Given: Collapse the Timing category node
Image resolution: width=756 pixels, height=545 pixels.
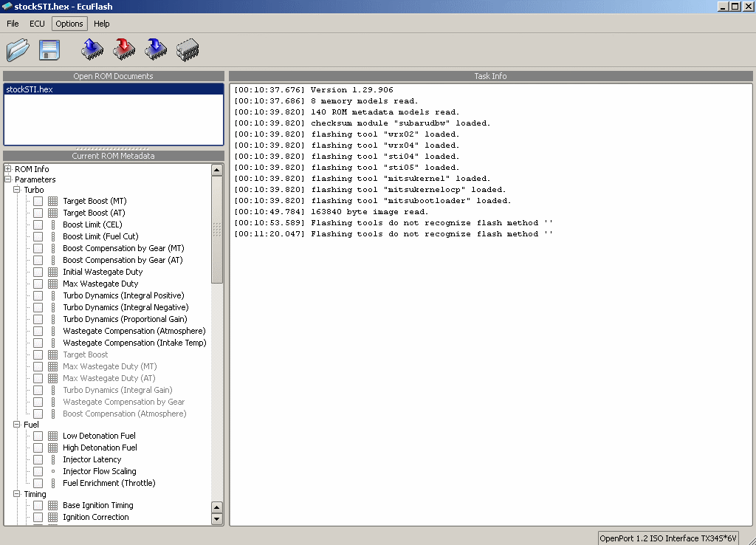Looking at the screenshot, I should 17,494.
